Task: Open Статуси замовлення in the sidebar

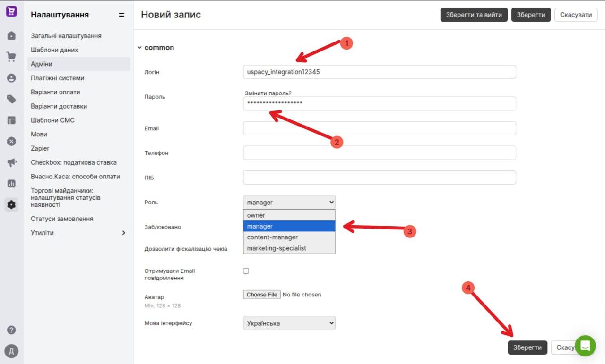Action: (x=62, y=219)
